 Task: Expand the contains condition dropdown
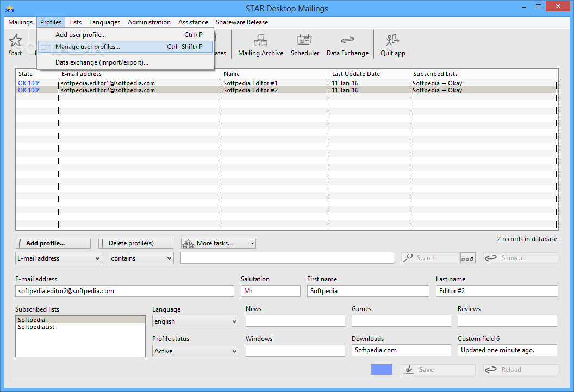pos(141,258)
